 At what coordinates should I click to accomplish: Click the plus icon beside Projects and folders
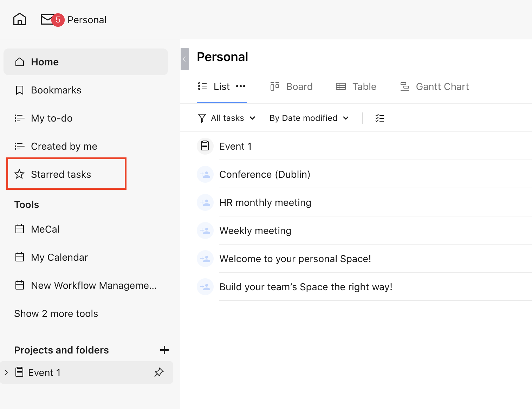[x=164, y=350]
